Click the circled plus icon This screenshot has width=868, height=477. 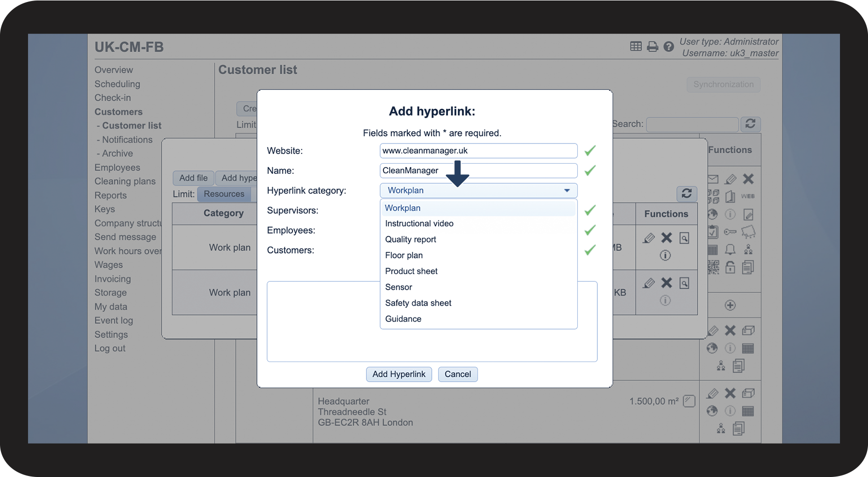[730, 305]
